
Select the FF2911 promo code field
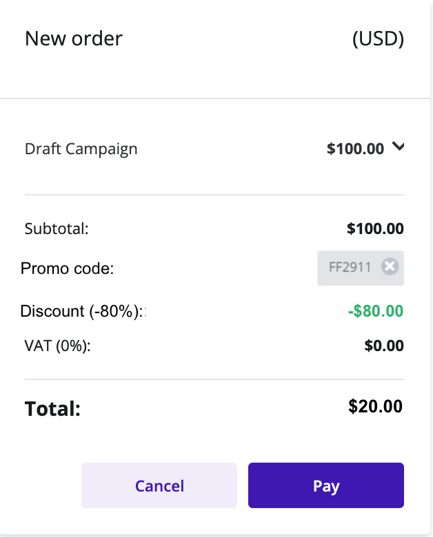point(360,268)
